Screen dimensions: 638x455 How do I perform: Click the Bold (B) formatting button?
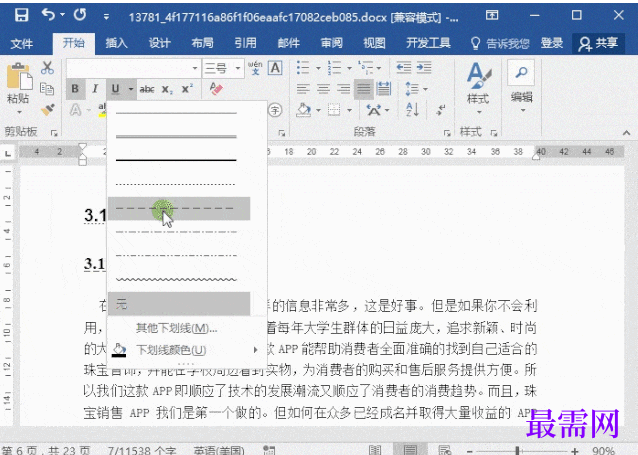[x=75, y=89]
